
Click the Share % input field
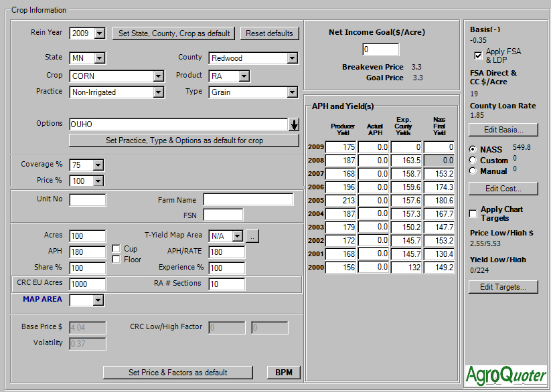point(88,268)
